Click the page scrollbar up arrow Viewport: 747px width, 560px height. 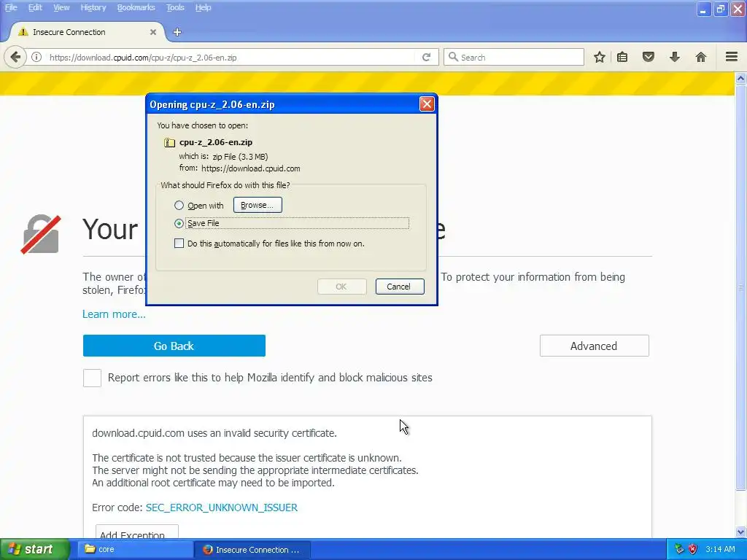click(740, 78)
